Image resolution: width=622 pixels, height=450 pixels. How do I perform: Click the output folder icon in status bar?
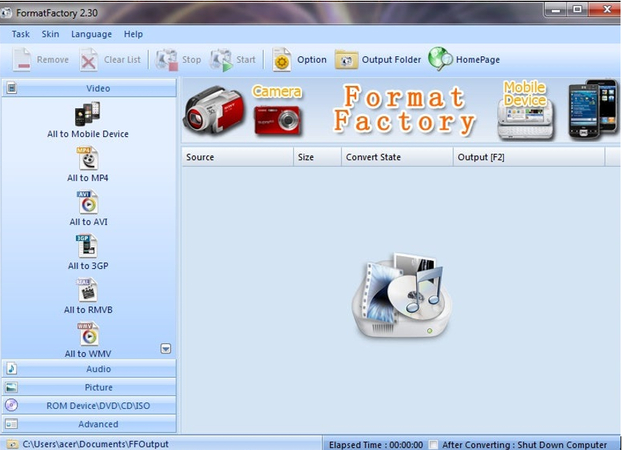pyautogui.click(x=12, y=444)
